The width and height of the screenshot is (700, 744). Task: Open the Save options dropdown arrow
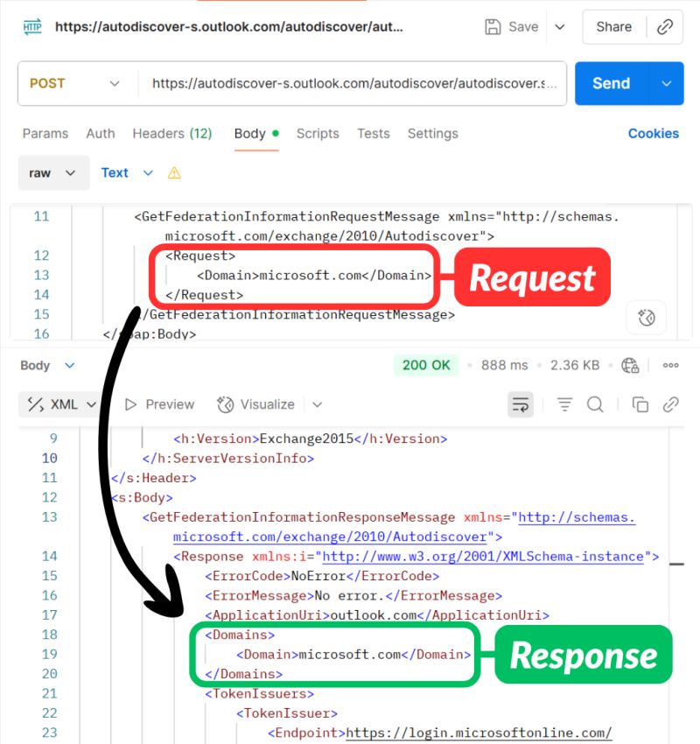click(560, 27)
